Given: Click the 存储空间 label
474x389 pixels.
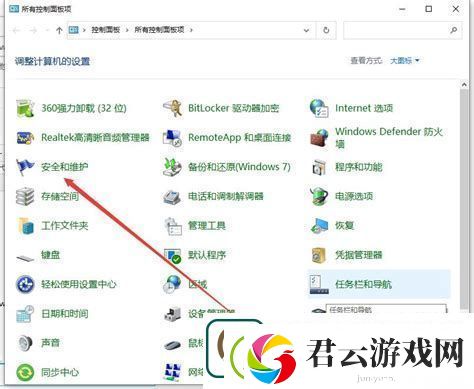Looking at the screenshot, I should [x=60, y=196].
